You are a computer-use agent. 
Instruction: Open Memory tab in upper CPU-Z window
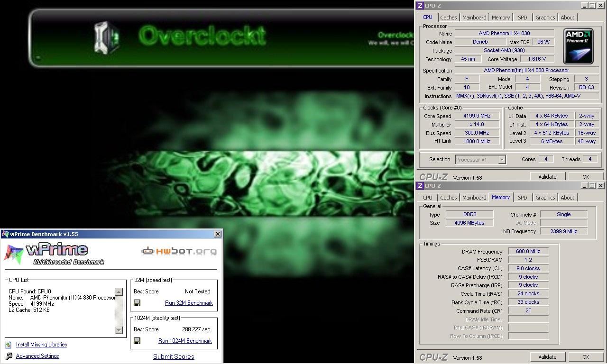(501, 18)
